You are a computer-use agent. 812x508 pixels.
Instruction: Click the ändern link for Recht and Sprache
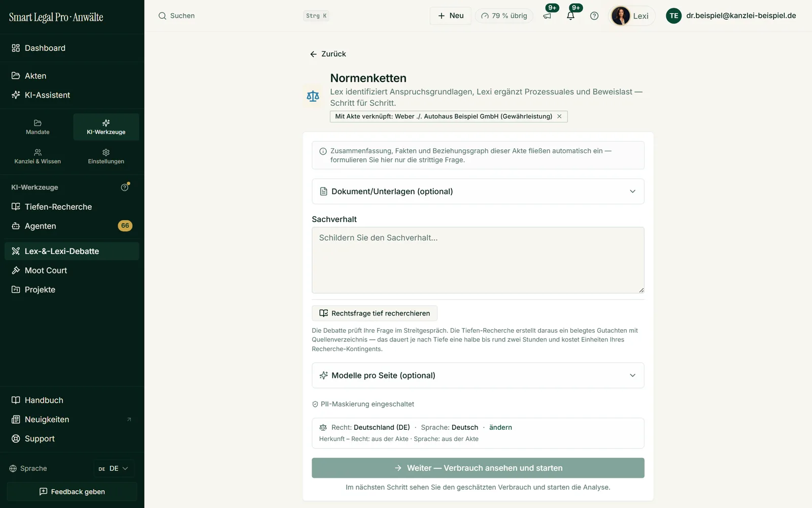(500, 428)
